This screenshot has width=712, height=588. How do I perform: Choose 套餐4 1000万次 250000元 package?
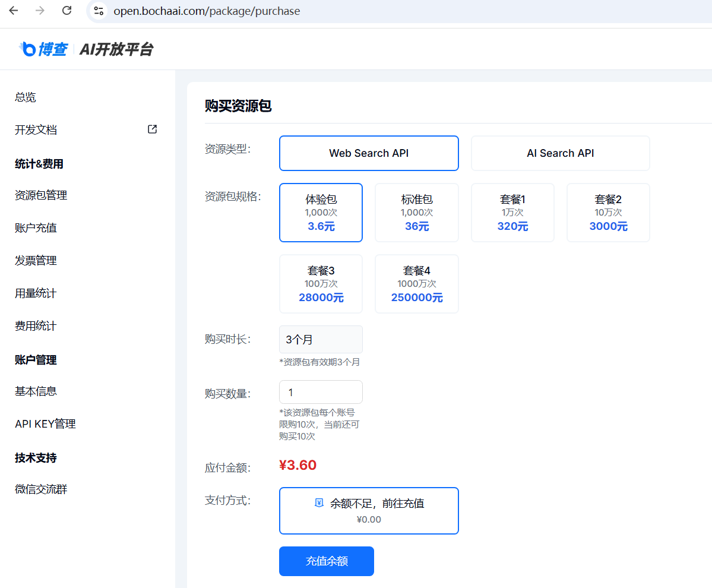pos(417,284)
